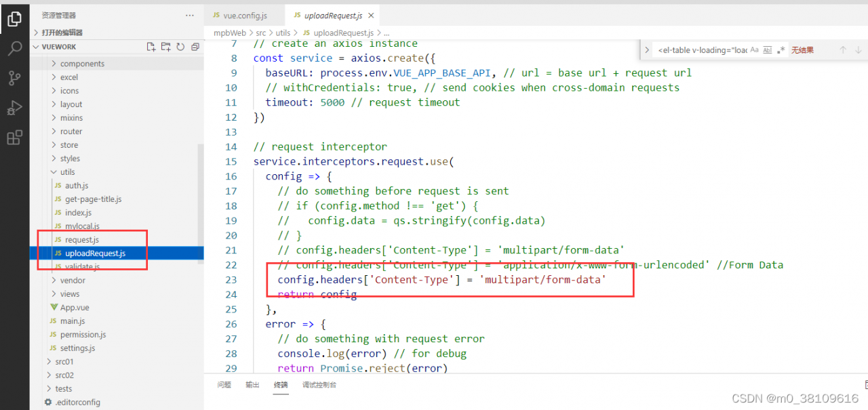Expand the icons folder
Image resolution: width=868 pixels, height=410 pixels.
[55, 91]
